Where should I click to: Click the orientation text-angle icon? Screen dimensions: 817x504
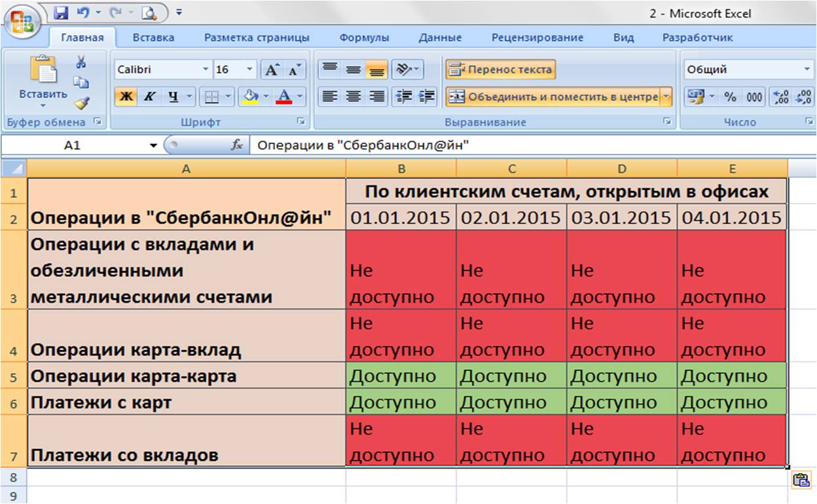click(x=408, y=69)
